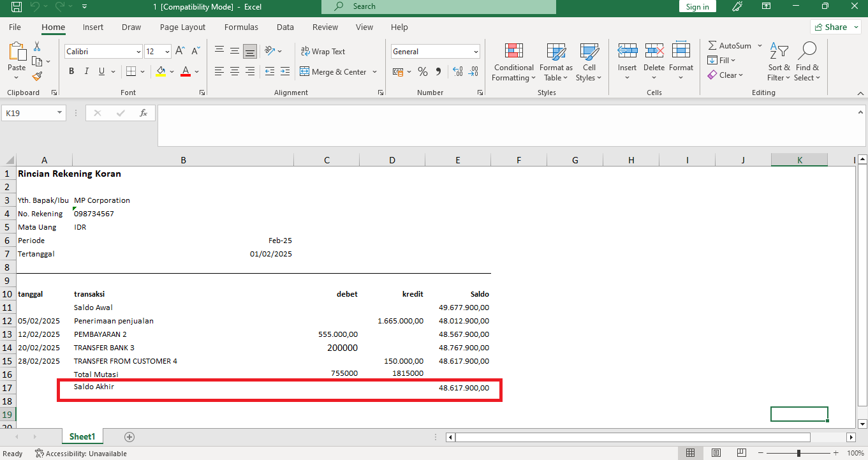This screenshot has width=868, height=460.
Task: Click the Sign in button
Action: coord(697,7)
